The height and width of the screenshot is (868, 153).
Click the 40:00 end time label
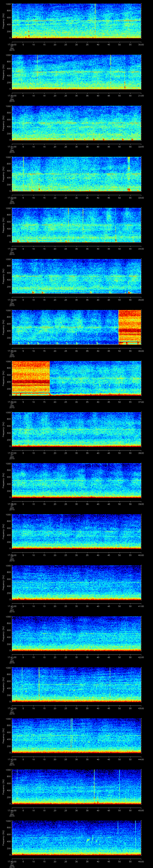pyautogui.click(x=141, y=555)
